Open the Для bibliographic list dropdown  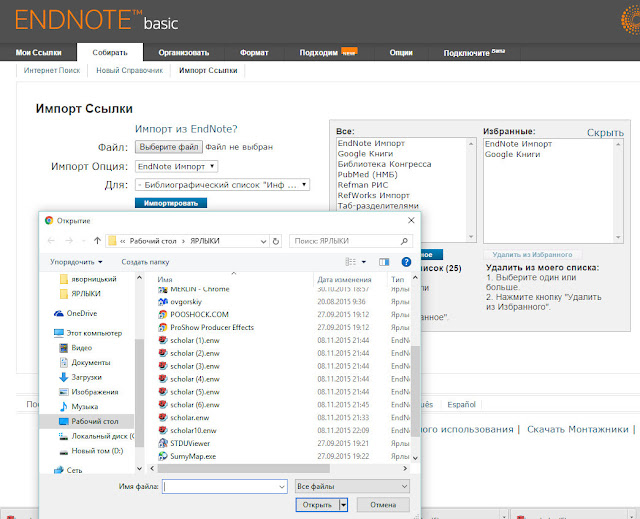(x=222, y=185)
